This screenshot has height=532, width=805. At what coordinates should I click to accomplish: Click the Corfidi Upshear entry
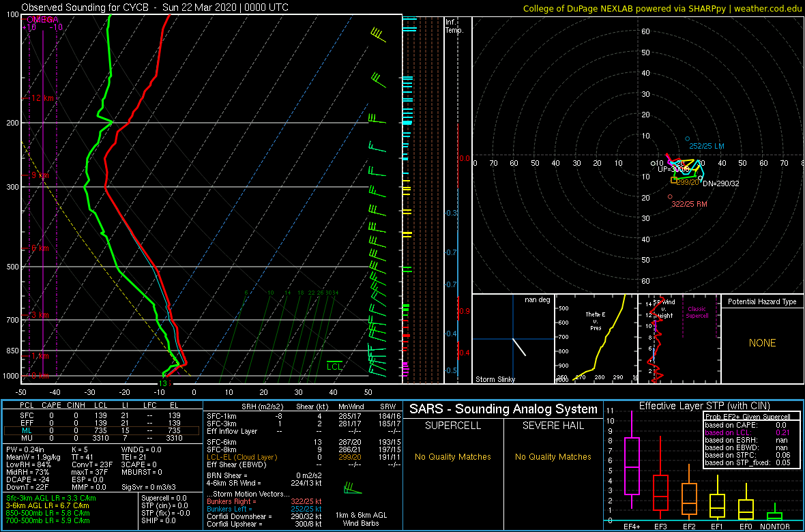pos(264,523)
